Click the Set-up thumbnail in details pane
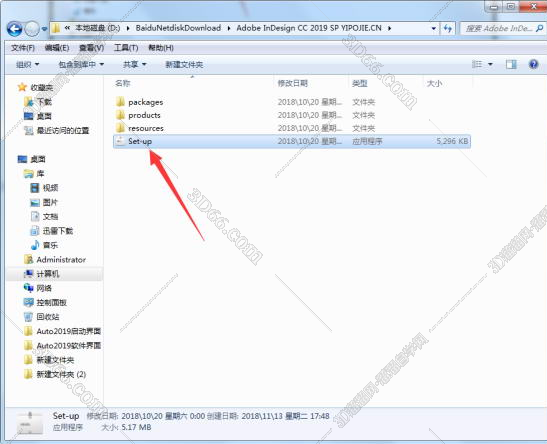Viewport: 547px width, 444px height. tap(30, 422)
